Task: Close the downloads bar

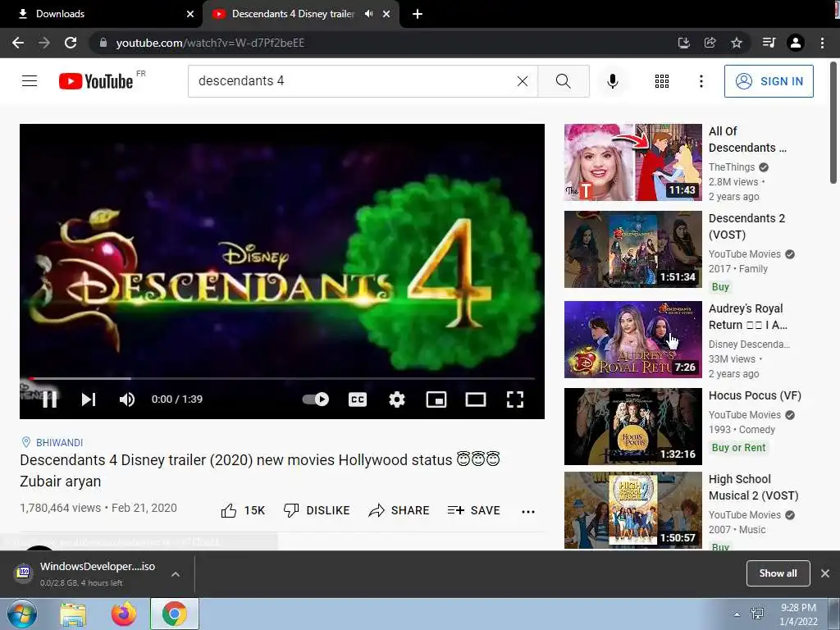Action: [x=825, y=573]
